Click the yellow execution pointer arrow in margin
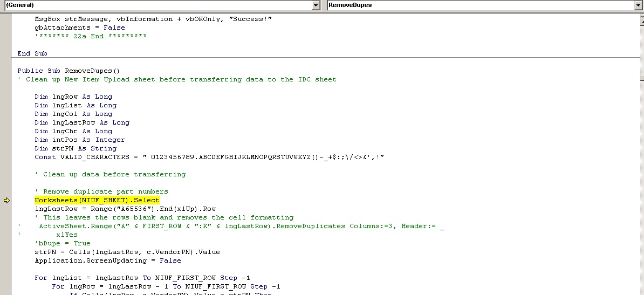Viewport: 644px width, 295px height. point(6,201)
